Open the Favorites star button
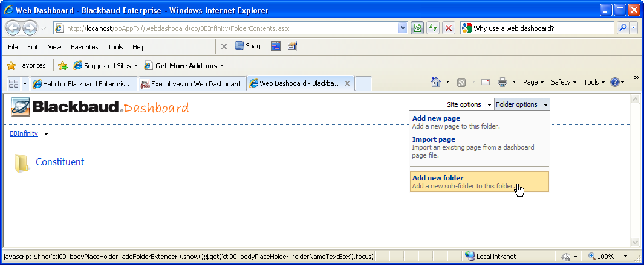 click(26, 65)
